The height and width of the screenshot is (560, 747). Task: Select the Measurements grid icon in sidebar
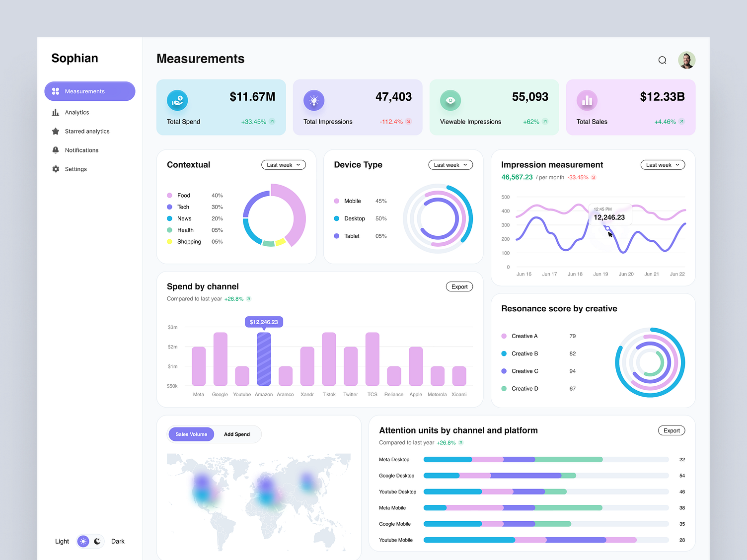coord(56,91)
